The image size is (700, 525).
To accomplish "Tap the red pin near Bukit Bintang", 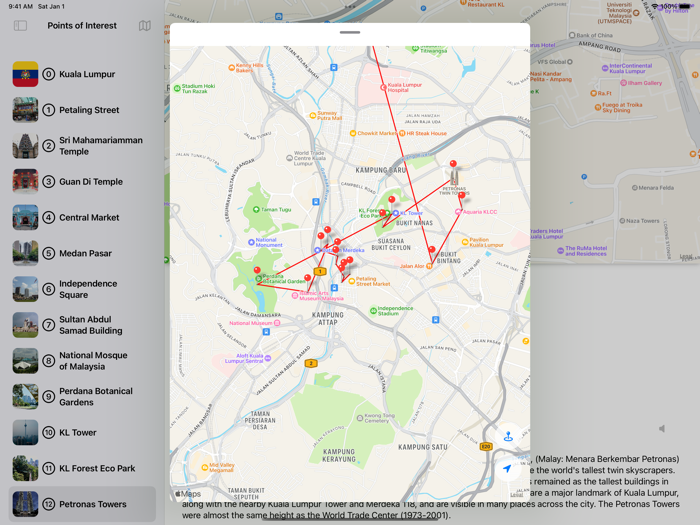I will pyautogui.click(x=432, y=250).
